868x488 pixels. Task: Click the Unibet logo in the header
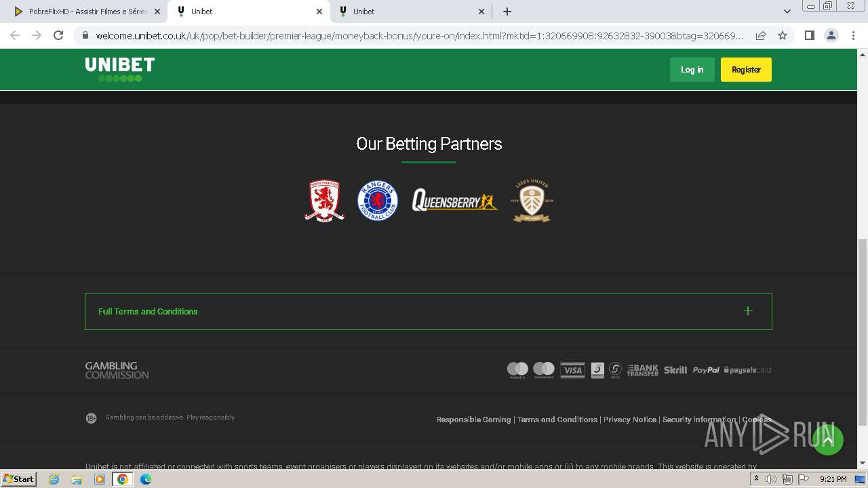(x=120, y=69)
